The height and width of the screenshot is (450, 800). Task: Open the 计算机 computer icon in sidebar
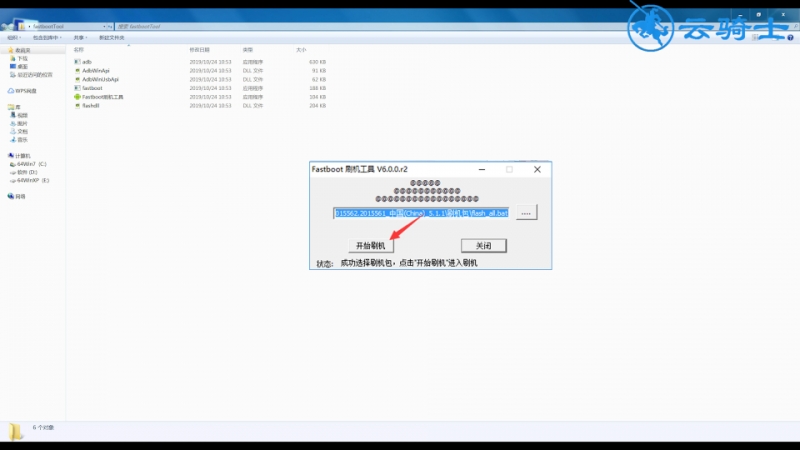[11, 156]
